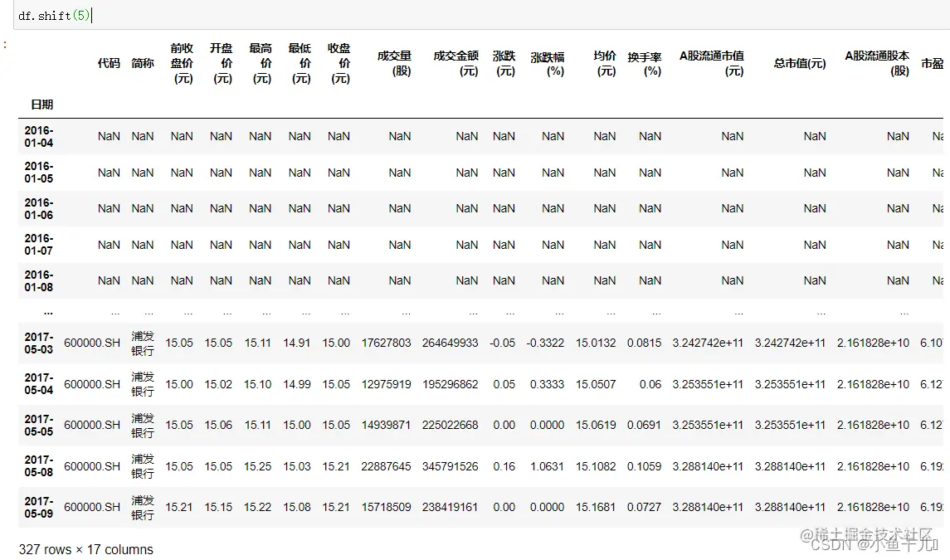This screenshot has width=950, height=560.
Task: Click low price 14.91 in 2017-05-03 row
Action: (x=297, y=343)
